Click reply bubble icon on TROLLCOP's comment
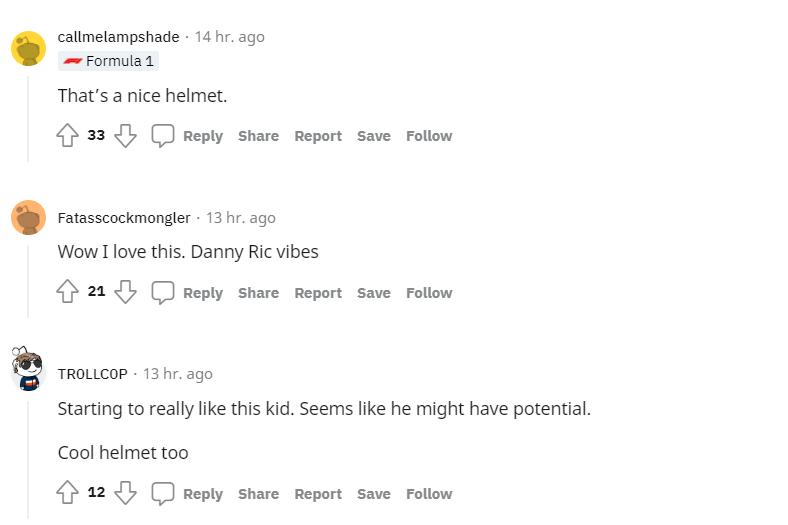This screenshot has height=525, width=788. click(163, 493)
